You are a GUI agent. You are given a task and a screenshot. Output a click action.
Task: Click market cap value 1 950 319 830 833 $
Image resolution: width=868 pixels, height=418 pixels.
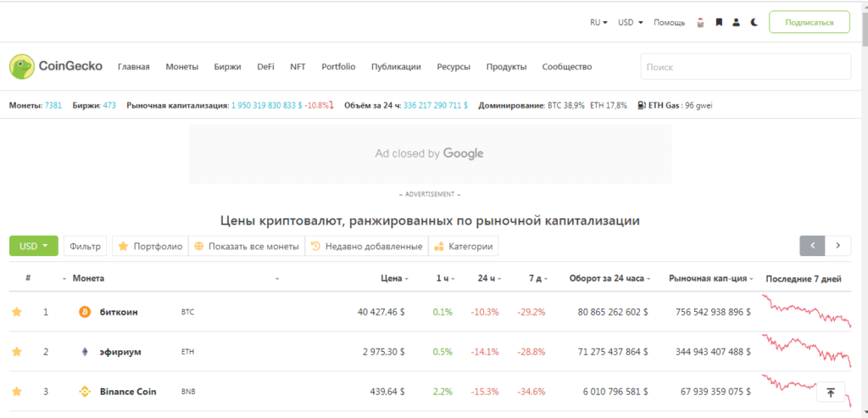click(x=267, y=105)
